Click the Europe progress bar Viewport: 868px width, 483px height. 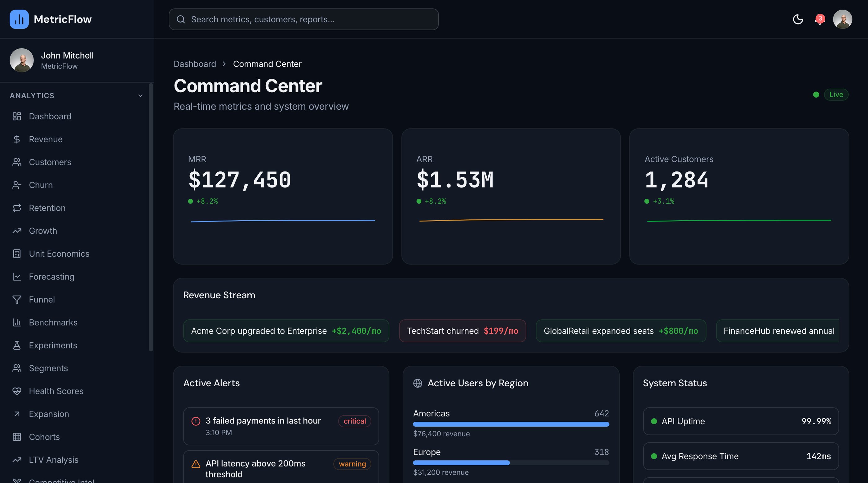point(511,463)
